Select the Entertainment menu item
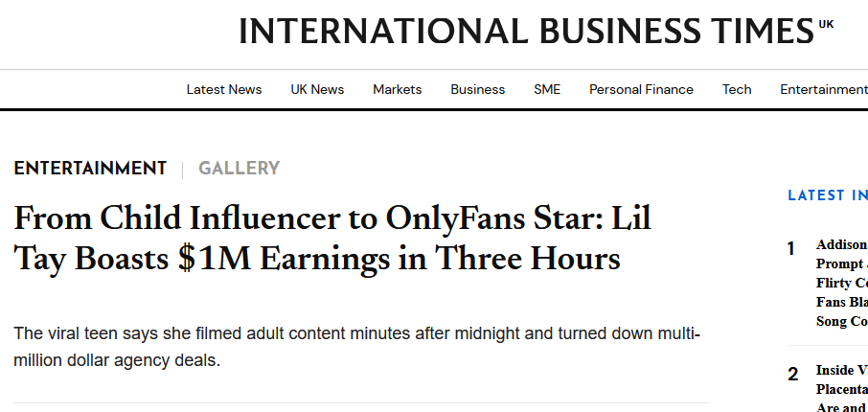Screen dimensions: 868x412 824,89
